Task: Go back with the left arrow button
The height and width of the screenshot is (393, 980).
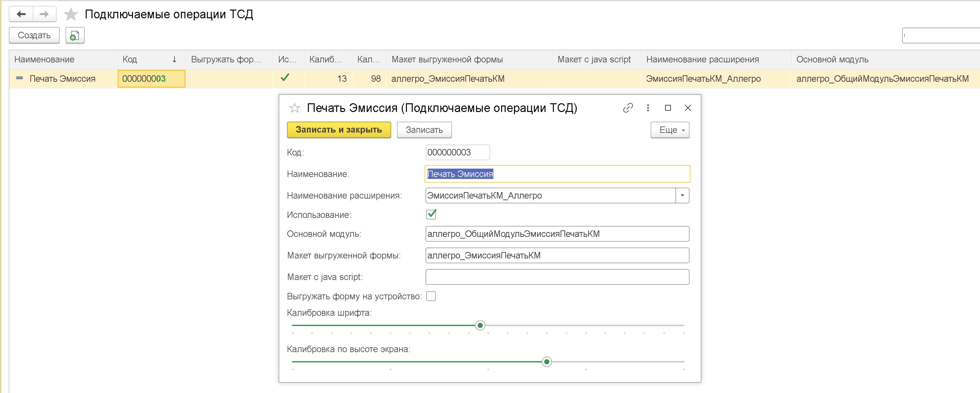Action: [21, 14]
